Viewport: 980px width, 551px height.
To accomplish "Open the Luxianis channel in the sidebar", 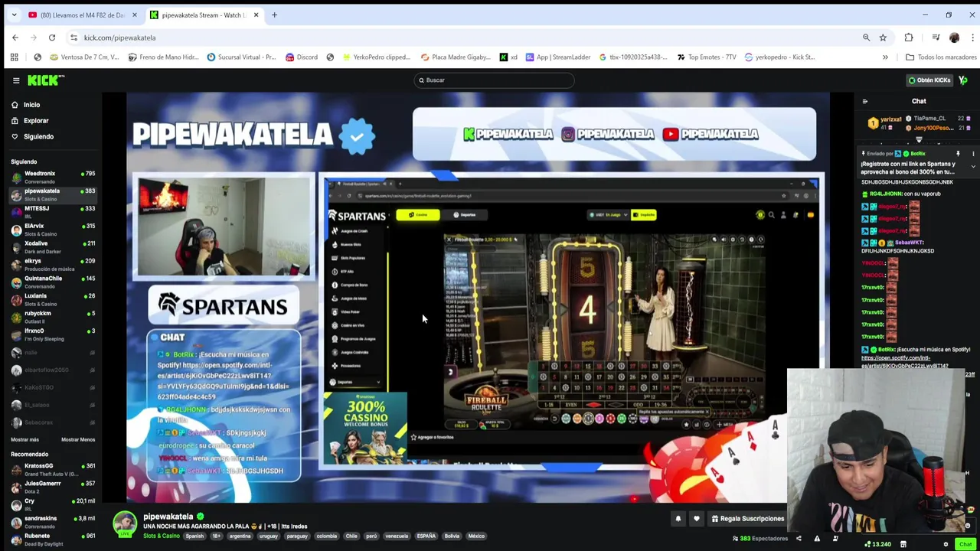I will click(52, 299).
